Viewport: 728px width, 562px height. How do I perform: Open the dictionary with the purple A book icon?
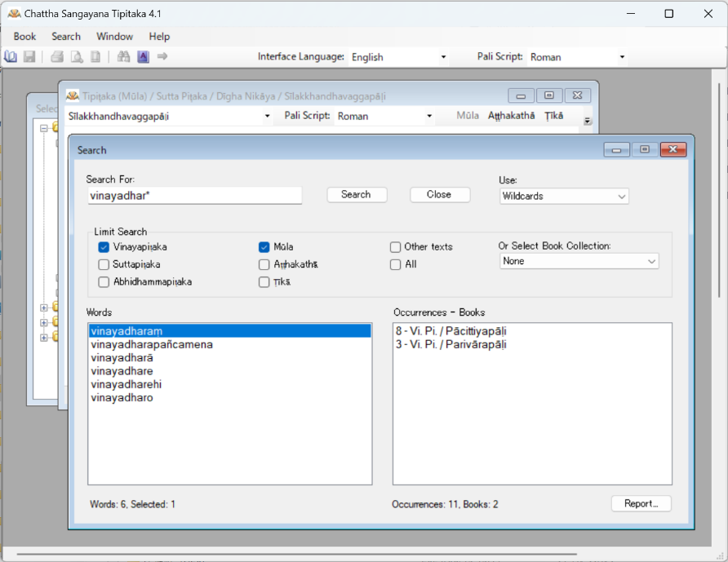click(143, 56)
